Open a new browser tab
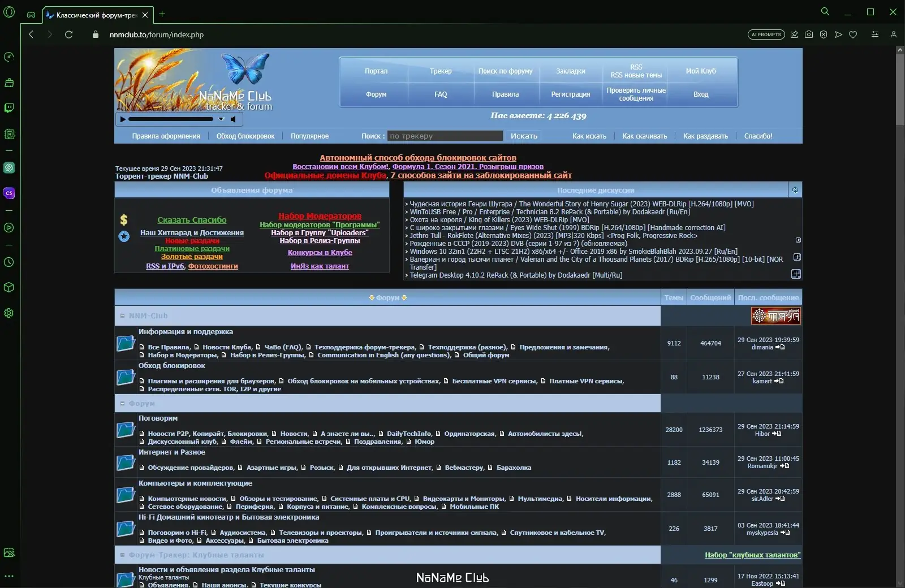 [x=162, y=14]
